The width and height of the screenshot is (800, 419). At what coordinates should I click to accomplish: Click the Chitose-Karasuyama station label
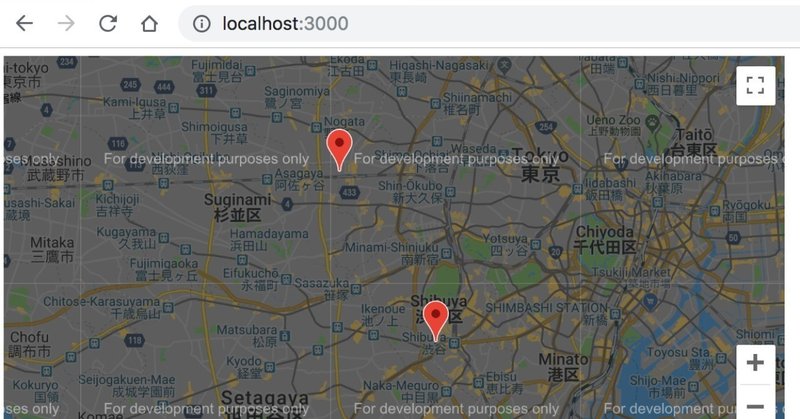click(102, 307)
